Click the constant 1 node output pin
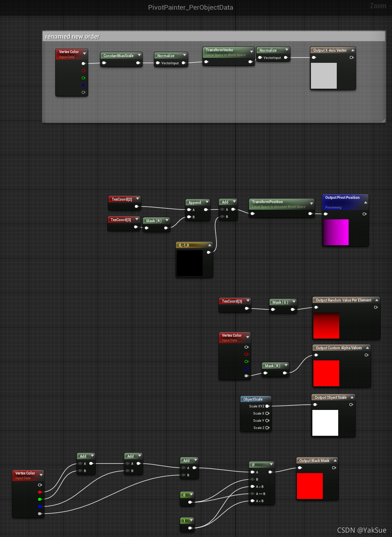The height and width of the screenshot is (537, 392). tap(190, 528)
